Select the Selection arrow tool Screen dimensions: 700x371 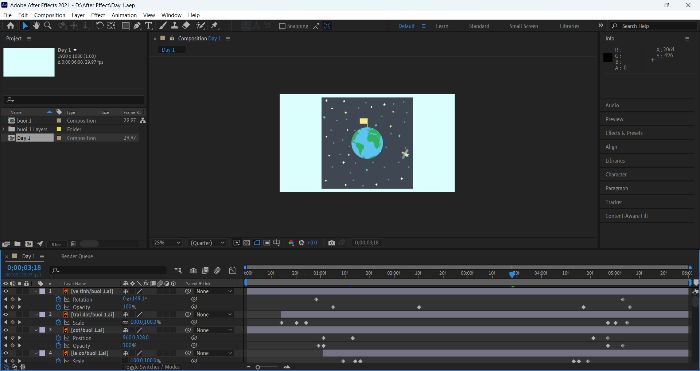point(25,26)
